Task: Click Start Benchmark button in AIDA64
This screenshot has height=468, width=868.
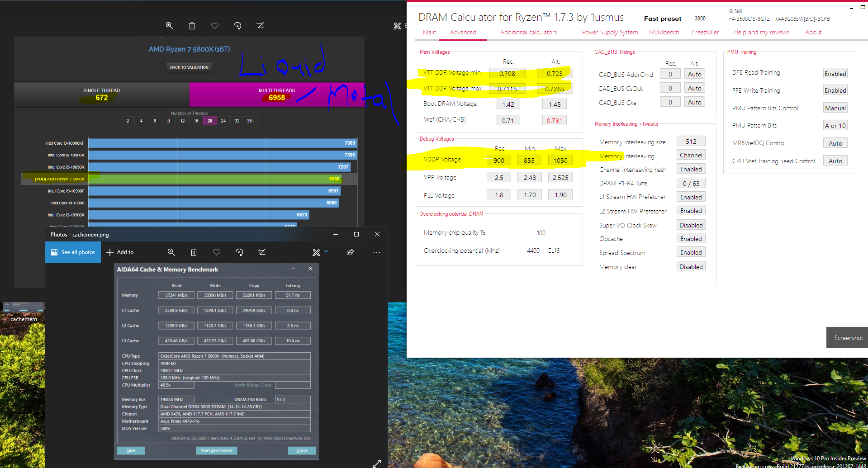Action: point(217,450)
